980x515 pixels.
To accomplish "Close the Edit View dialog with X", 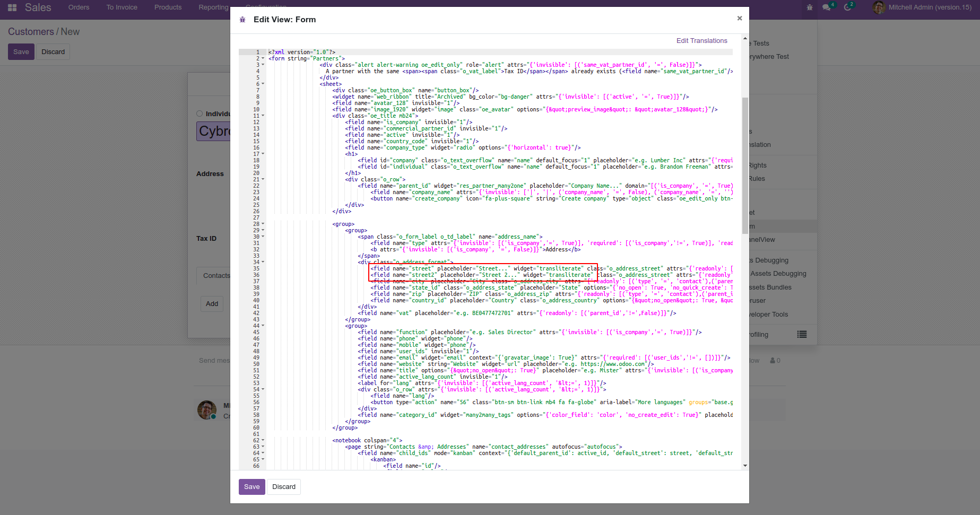I will click(x=739, y=19).
